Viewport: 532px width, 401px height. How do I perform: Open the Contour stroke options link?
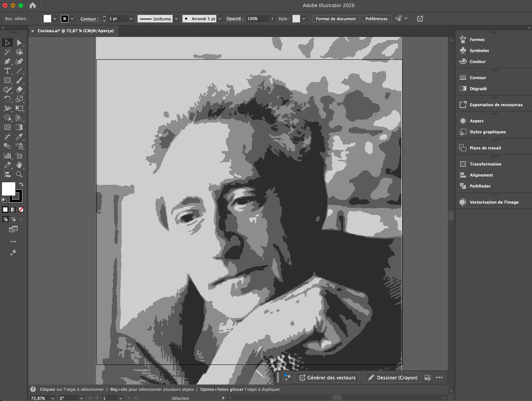(89, 19)
